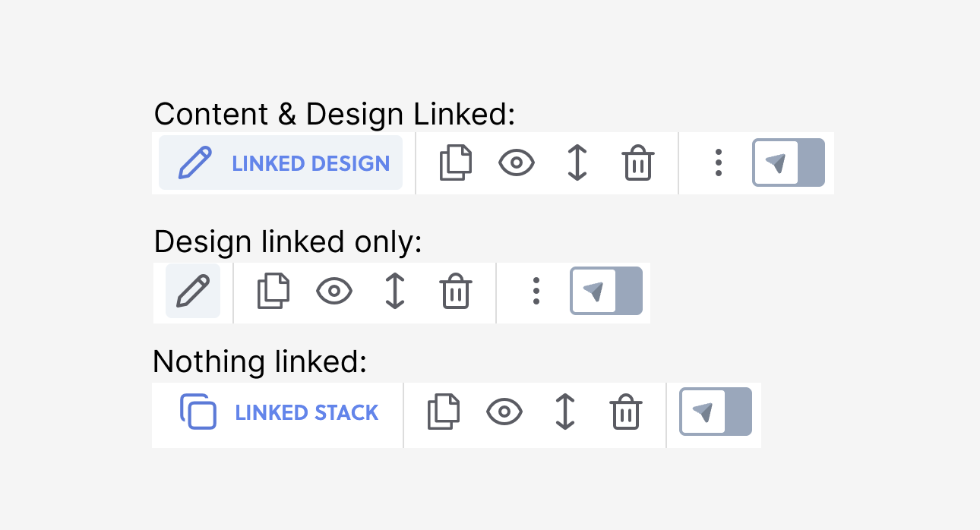This screenshot has width=980, height=530.
Task: Select the pencil edit icon in Design linked toolbar
Action: click(x=192, y=292)
